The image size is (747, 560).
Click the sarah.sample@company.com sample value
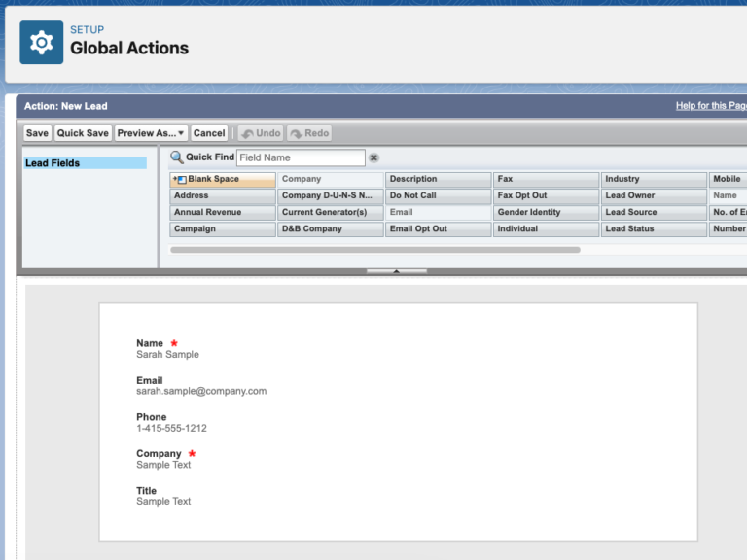click(201, 391)
